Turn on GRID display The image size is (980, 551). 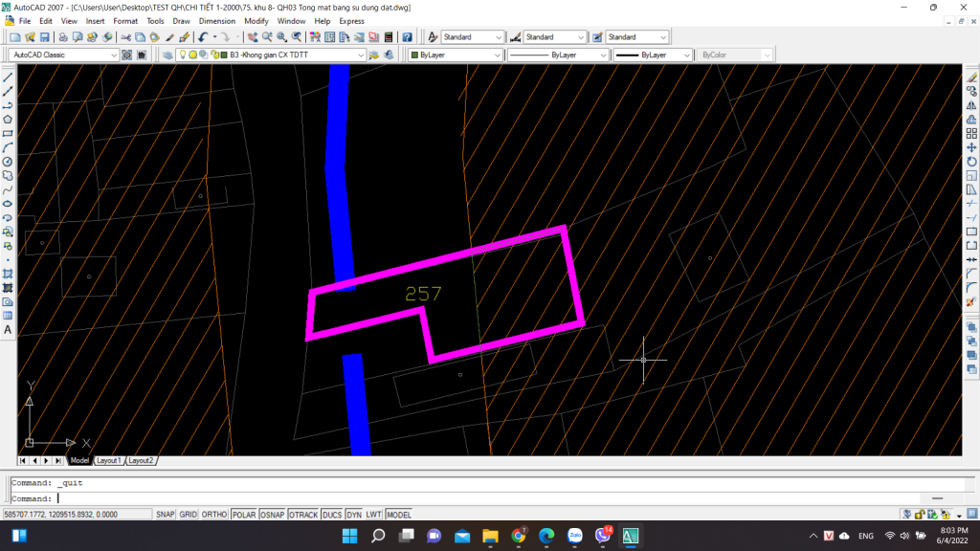pyautogui.click(x=189, y=515)
